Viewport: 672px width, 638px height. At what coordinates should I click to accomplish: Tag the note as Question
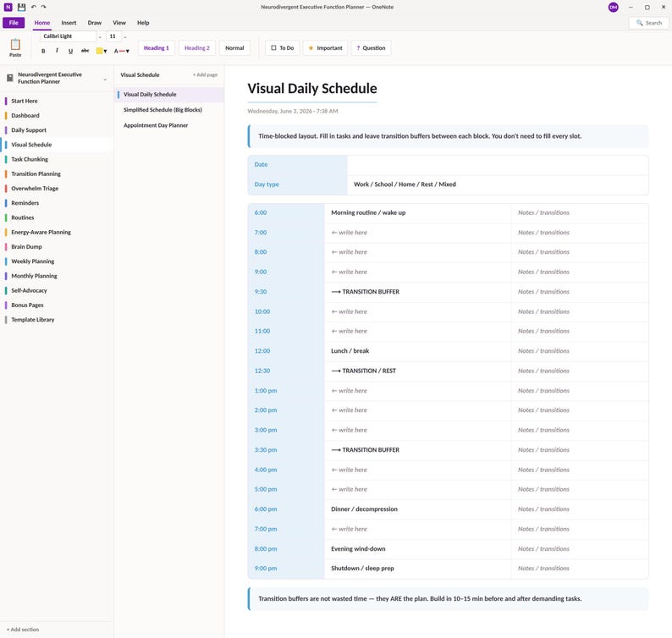(x=372, y=48)
